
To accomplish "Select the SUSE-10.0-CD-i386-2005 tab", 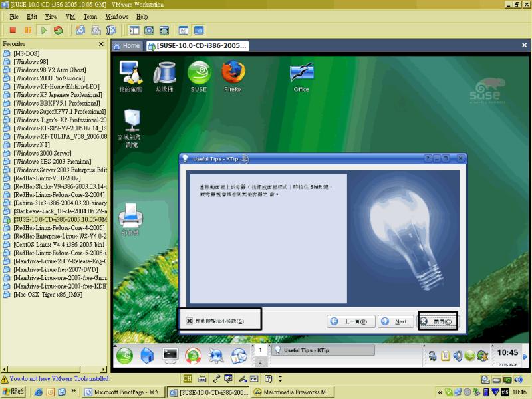I will coord(198,46).
